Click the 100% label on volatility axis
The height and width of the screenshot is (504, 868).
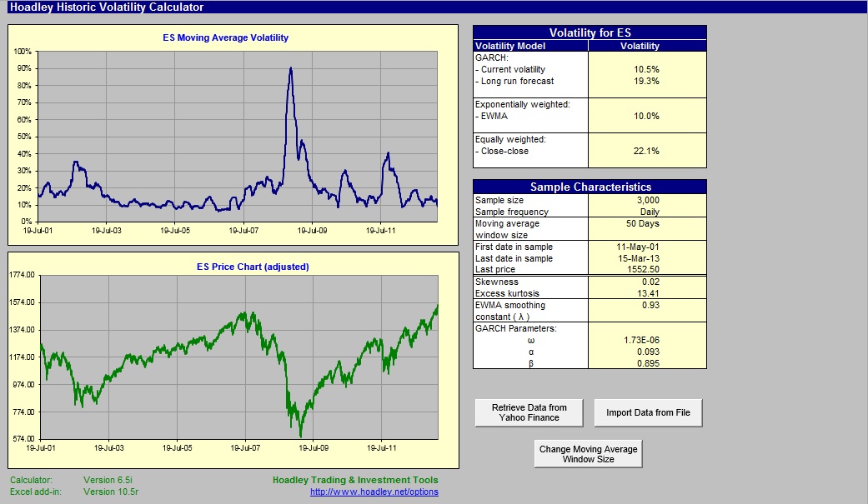pyautogui.click(x=23, y=52)
